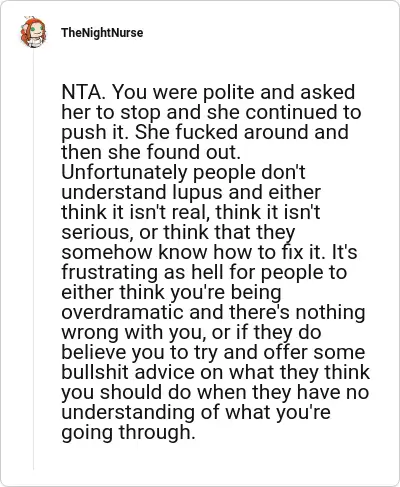Click the word "understanding" near the end
Screen dimensions: 400x487
pos(128,413)
